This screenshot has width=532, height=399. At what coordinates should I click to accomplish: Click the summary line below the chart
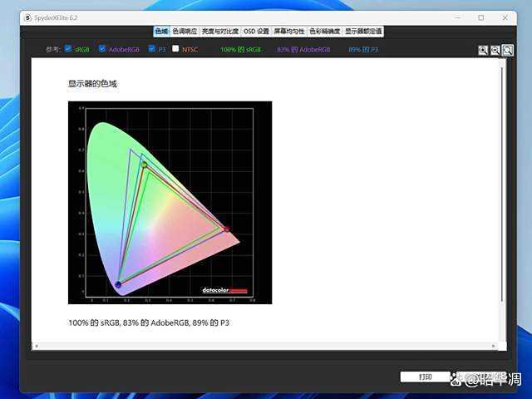click(x=149, y=323)
